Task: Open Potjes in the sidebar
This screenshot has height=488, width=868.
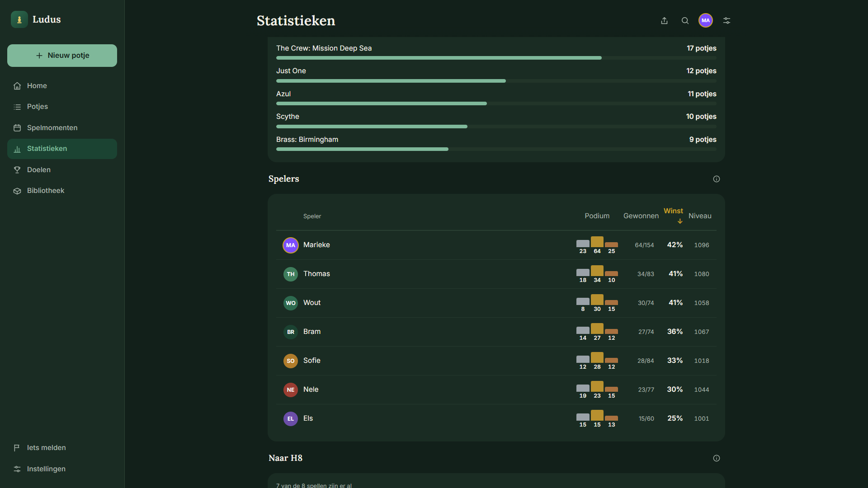Action: 62,107
